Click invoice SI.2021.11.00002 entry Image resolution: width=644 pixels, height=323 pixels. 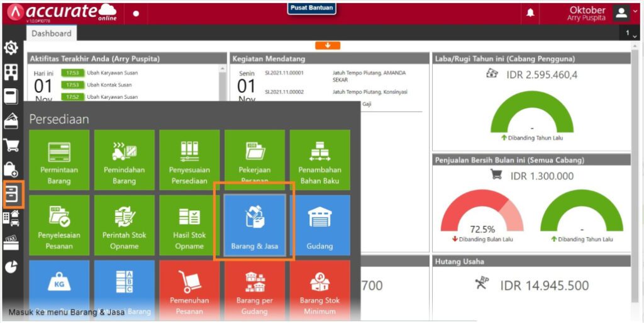coord(284,92)
